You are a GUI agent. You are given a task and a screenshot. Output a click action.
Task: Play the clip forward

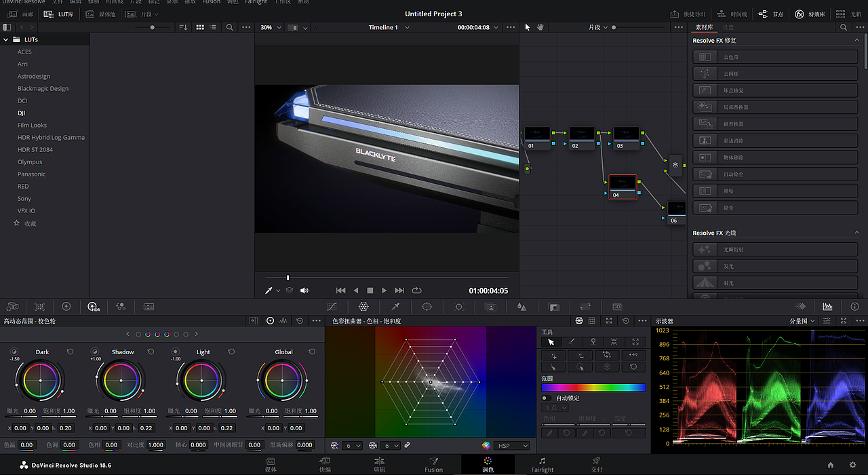point(384,290)
